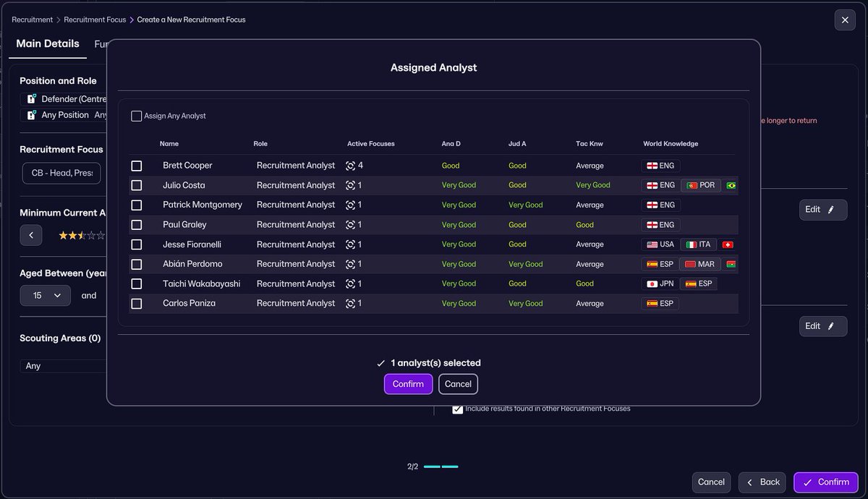
Task: Click Taichi Wakabayashi's JPN flag knowledge
Action: pyautogui.click(x=659, y=284)
